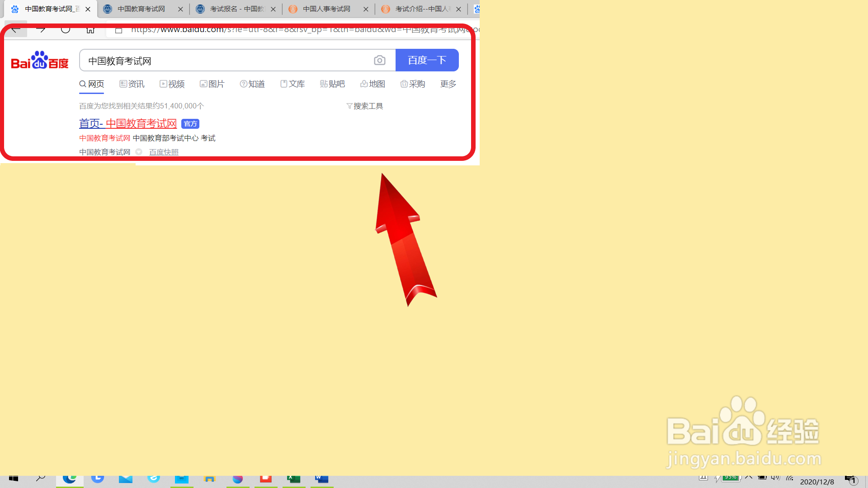Close the first tab 中国教育考试网_百
Image resolution: width=868 pixels, height=488 pixels.
pos(88,9)
